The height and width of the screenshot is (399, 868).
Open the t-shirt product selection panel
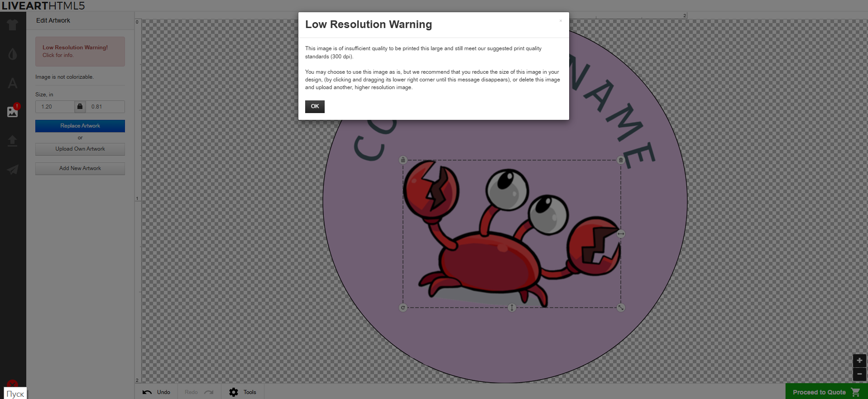coord(12,25)
